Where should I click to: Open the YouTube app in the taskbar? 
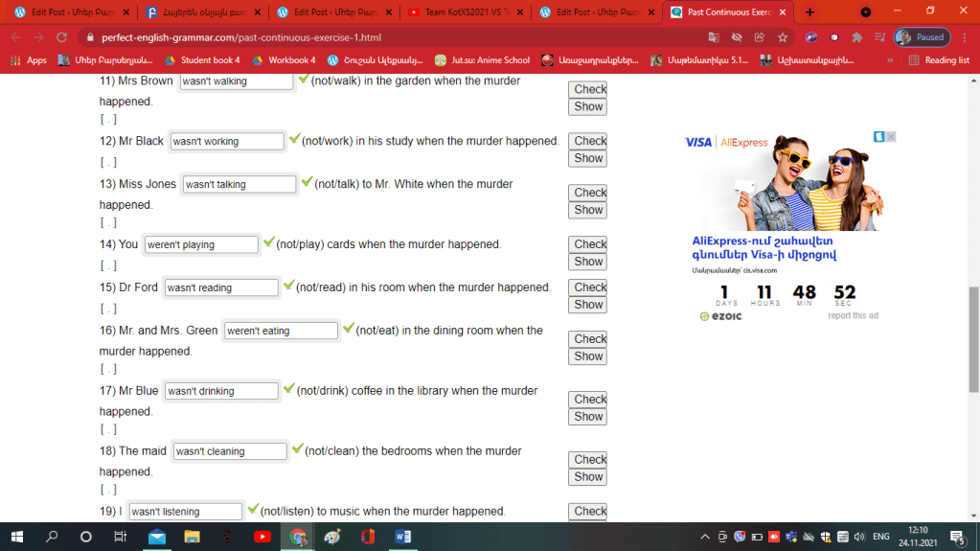[262, 537]
